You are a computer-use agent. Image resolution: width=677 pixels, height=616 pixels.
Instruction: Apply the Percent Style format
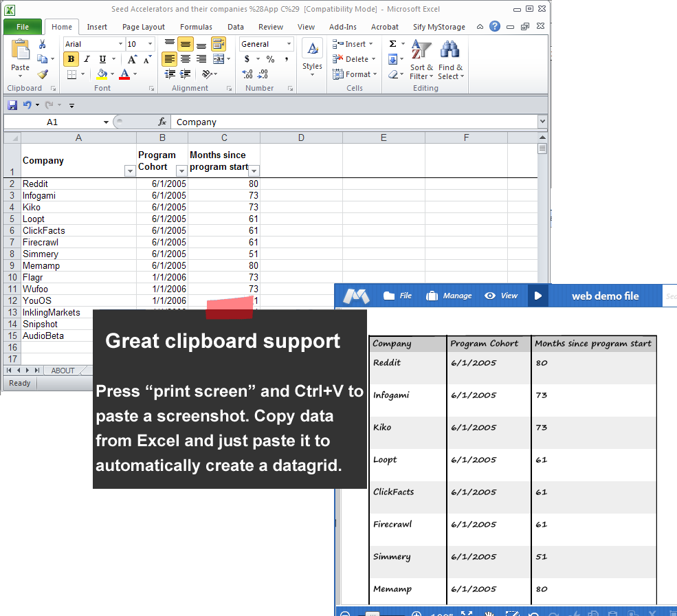pos(270,59)
